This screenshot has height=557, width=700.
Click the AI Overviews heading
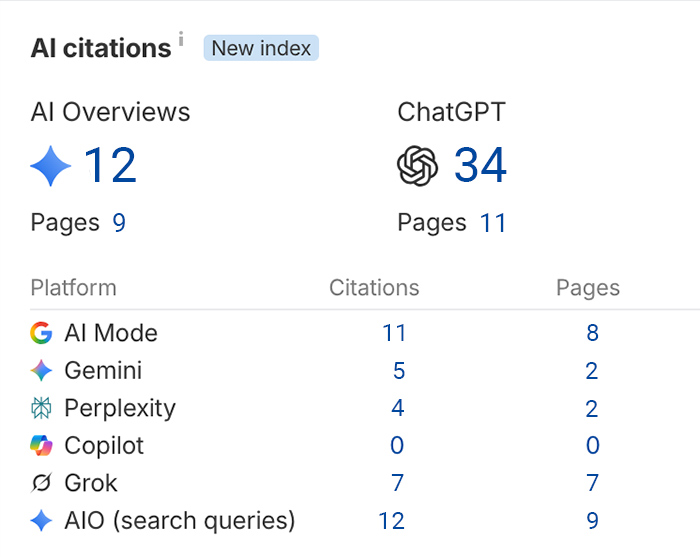(110, 112)
